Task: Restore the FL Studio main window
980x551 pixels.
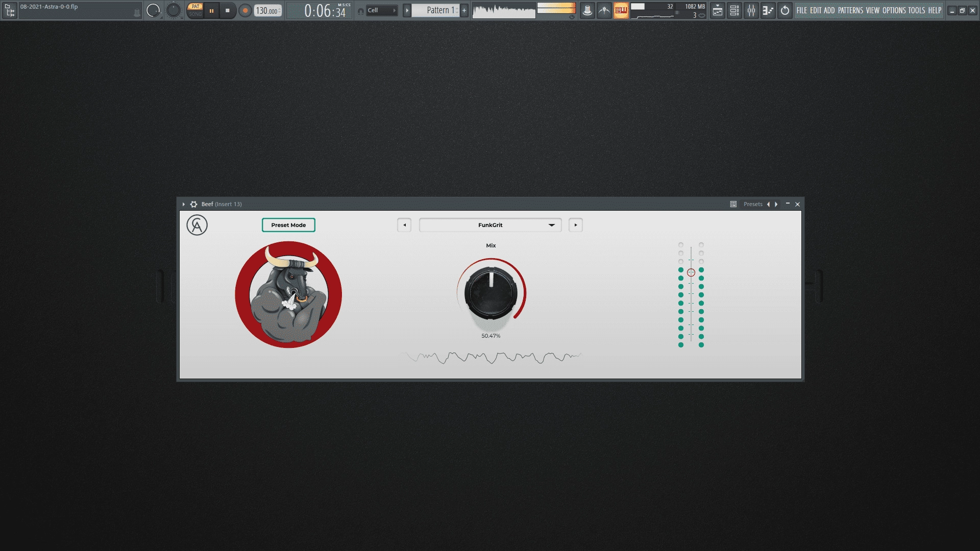Action: point(962,10)
